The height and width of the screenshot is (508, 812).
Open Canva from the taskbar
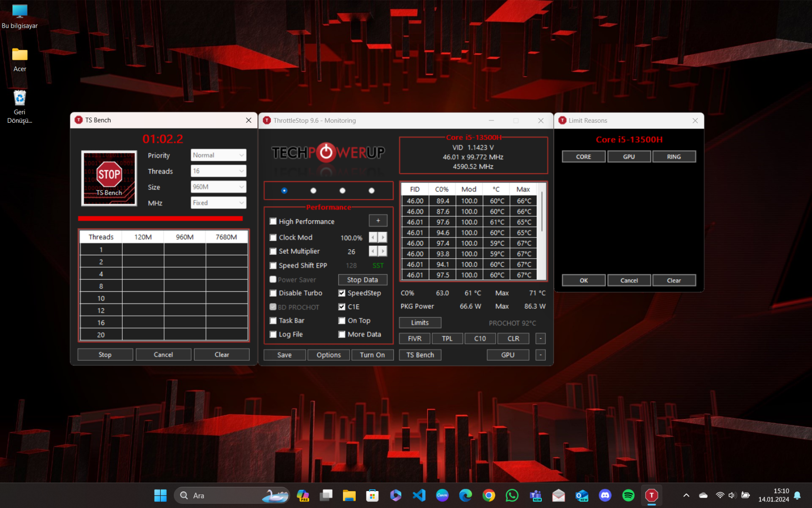[x=442, y=495]
